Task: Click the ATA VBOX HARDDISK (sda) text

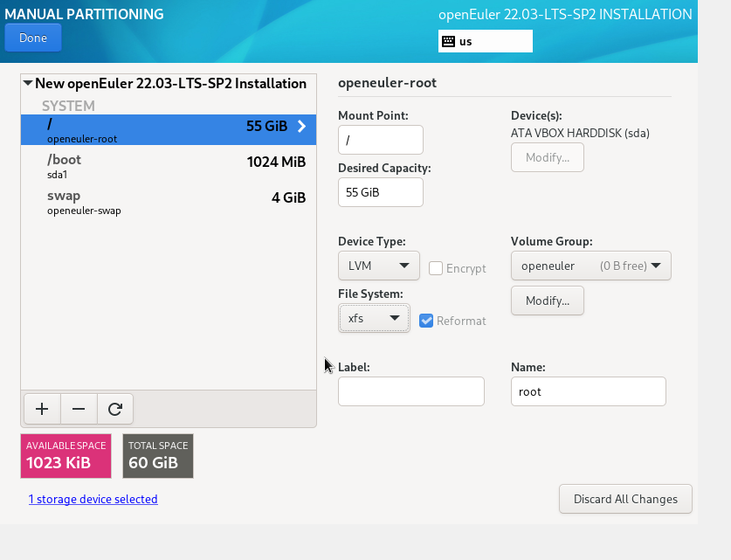Action: click(x=580, y=133)
